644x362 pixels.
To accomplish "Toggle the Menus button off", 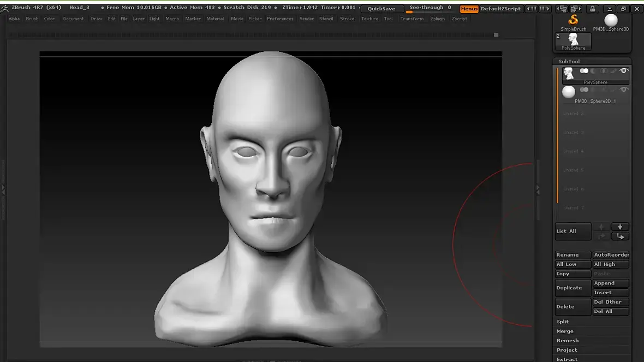I will (469, 9).
